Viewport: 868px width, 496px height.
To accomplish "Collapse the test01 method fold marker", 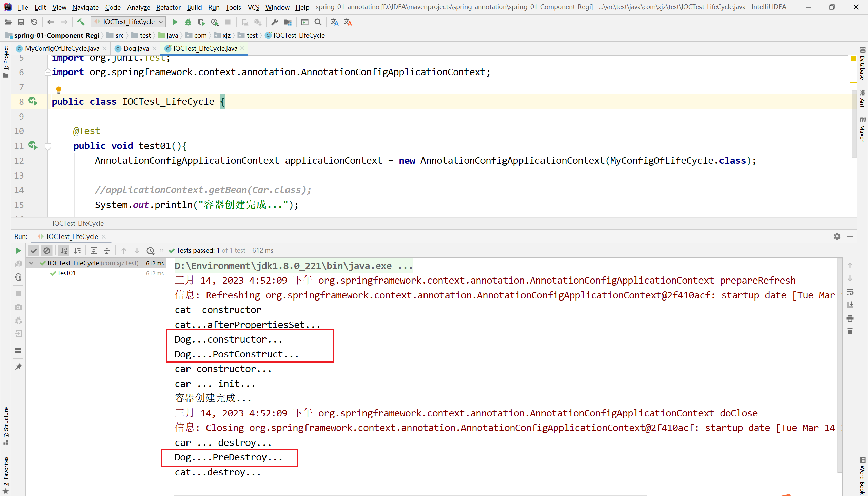I will (48, 146).
